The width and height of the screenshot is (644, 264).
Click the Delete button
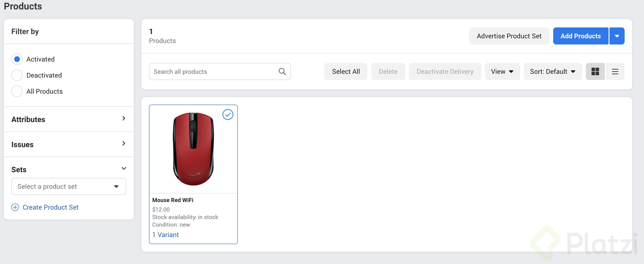click(x=388, y=72)
